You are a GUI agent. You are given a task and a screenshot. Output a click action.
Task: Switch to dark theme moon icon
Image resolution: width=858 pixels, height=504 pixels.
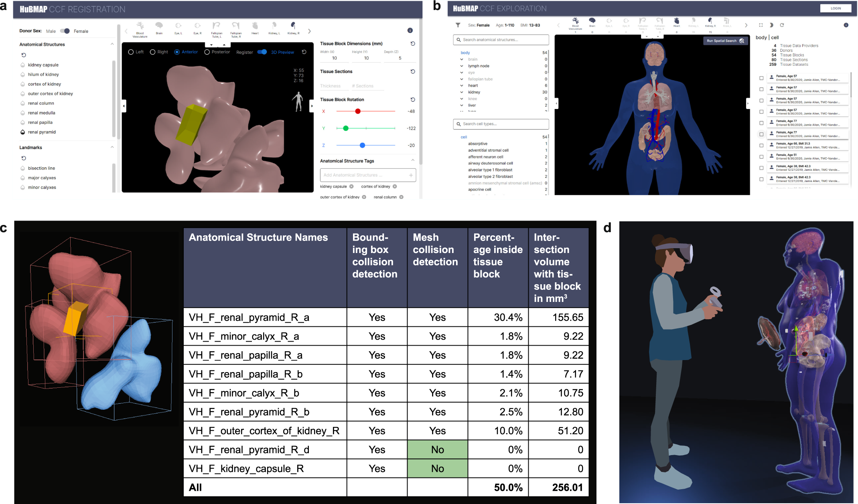pos(771,25)
